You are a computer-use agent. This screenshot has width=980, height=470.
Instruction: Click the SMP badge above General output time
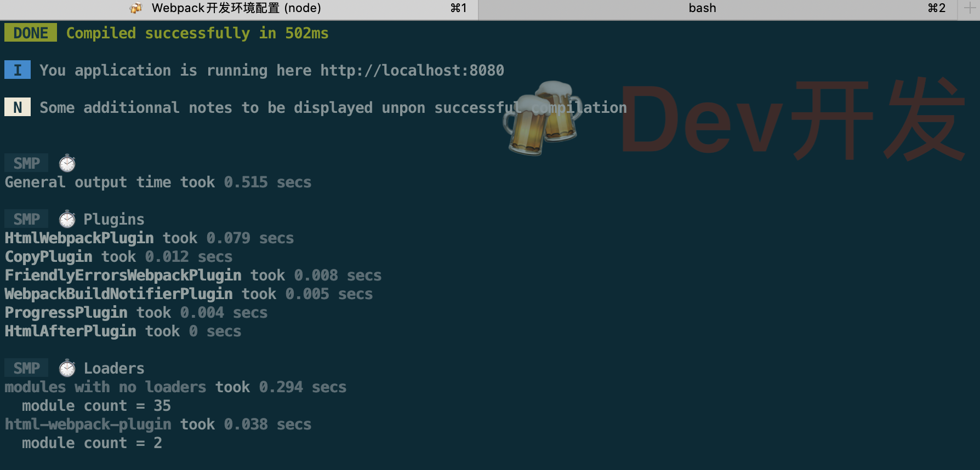tap(26, 163)
